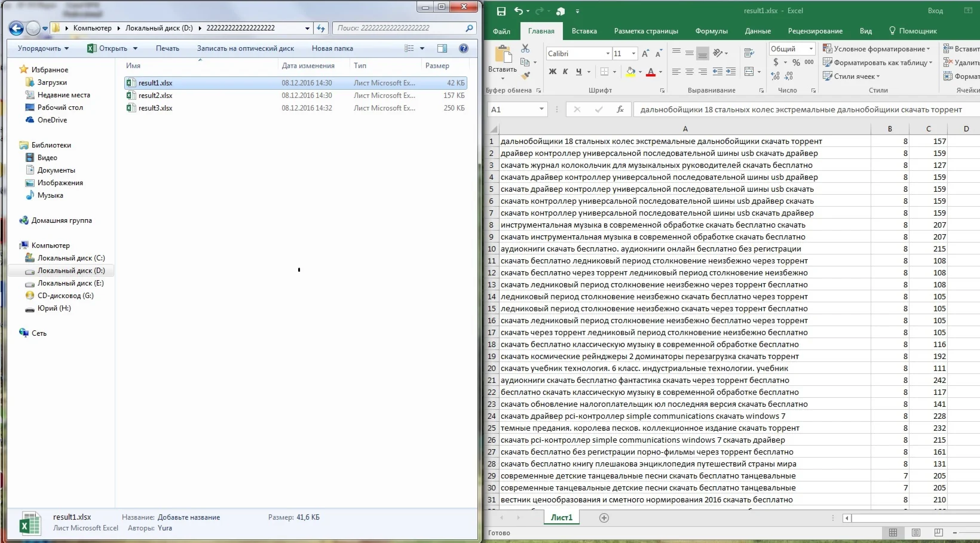Click the Copy icon in Excel clipboard group
Viewport: 980px width, 543px height.
525,62
